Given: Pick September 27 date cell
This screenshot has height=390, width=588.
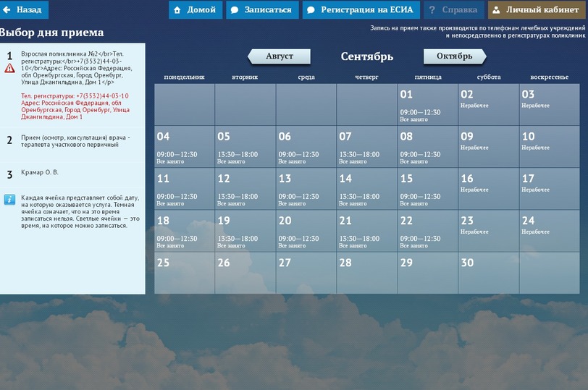Looking at the screenshot, I should tap(306, 273).
